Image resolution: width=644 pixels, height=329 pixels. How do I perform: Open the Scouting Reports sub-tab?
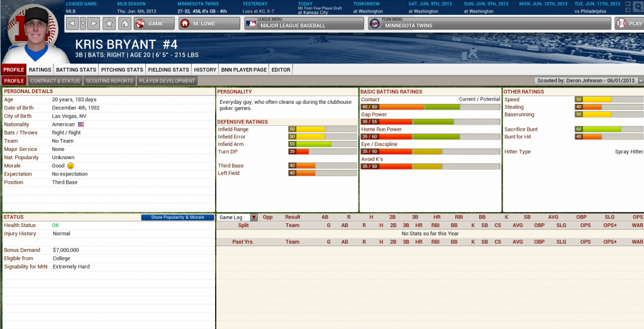pyautogui.click(x=109, y=81)
